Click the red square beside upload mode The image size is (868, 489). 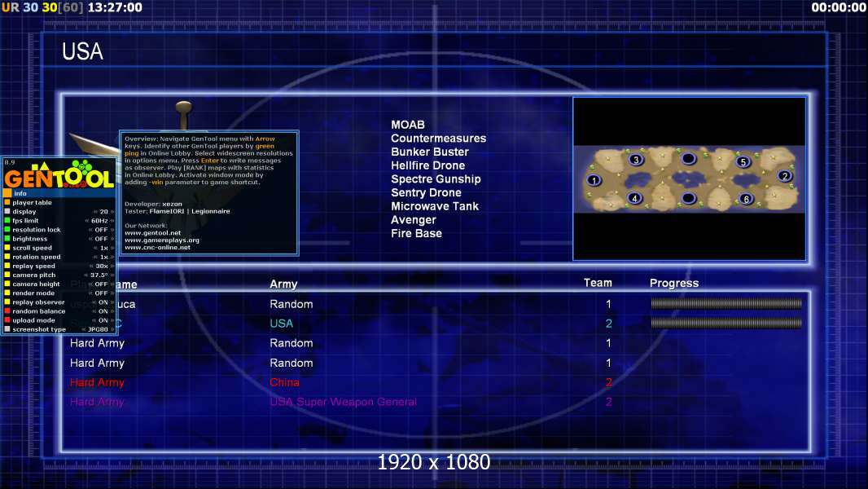tap(7, 320)
